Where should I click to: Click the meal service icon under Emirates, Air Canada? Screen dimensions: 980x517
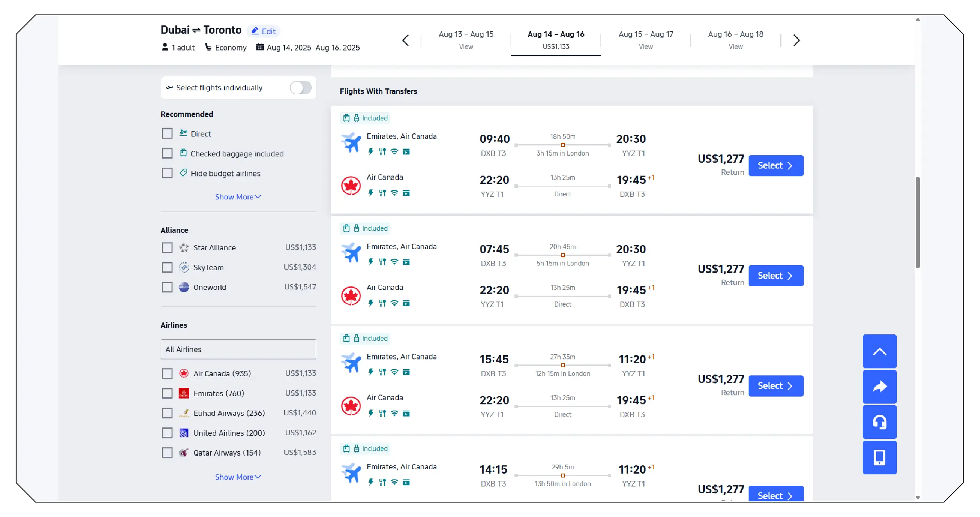382,152
